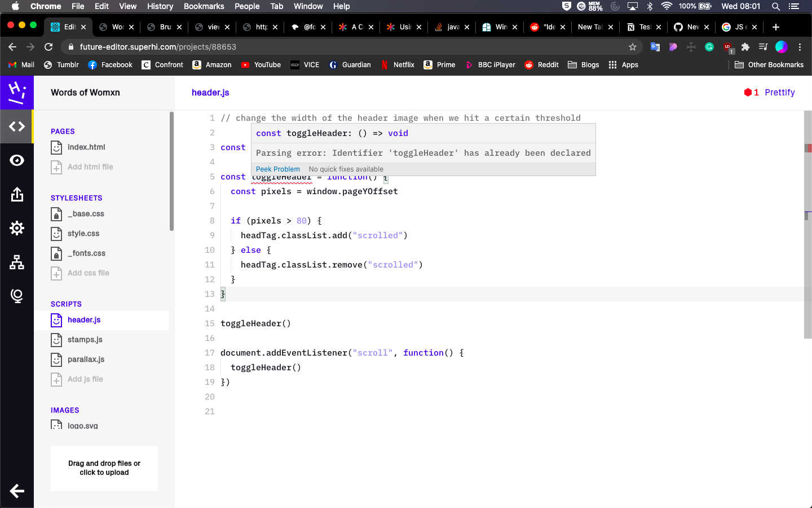812x508 pixels.
Task: Select stamps.js under Scripts
Action: (85, 339)
